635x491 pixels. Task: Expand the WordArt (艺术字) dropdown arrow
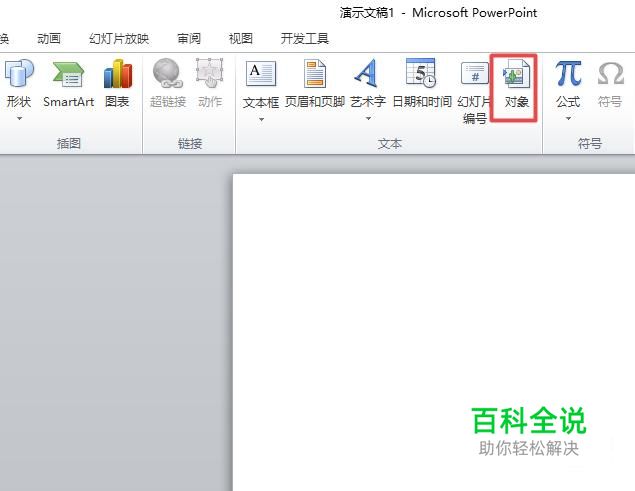click(368, 118)
